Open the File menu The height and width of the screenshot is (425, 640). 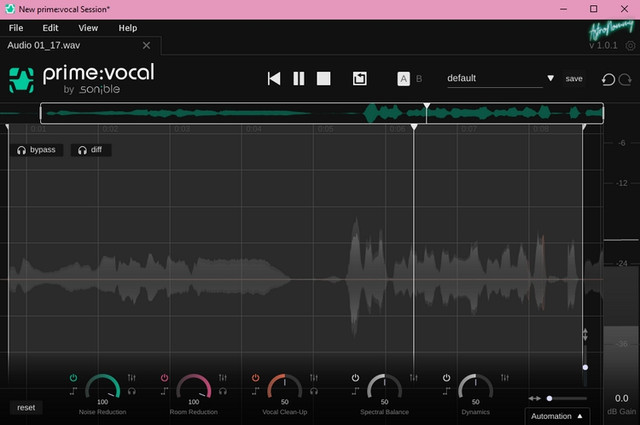pos(16,28)
